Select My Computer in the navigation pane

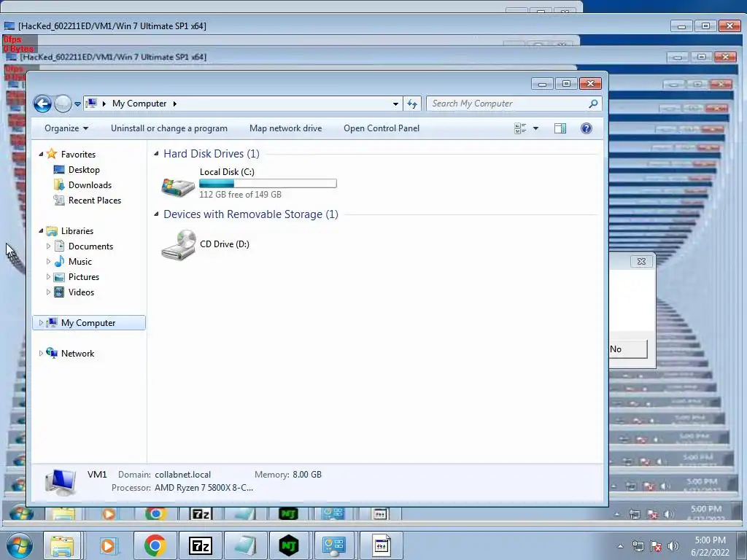88,323
